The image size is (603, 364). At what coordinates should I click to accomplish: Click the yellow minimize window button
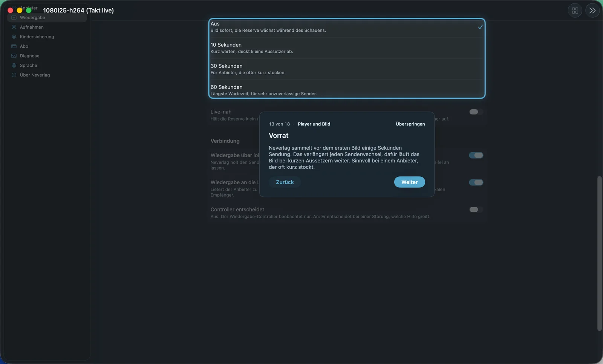pyautogui.click(x=20, y=11)
